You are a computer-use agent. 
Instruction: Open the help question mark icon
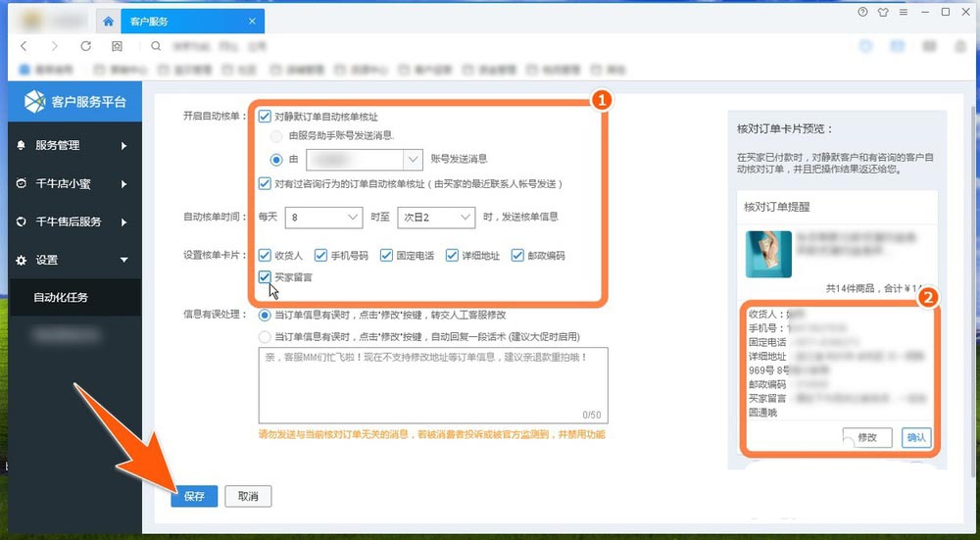862,12
